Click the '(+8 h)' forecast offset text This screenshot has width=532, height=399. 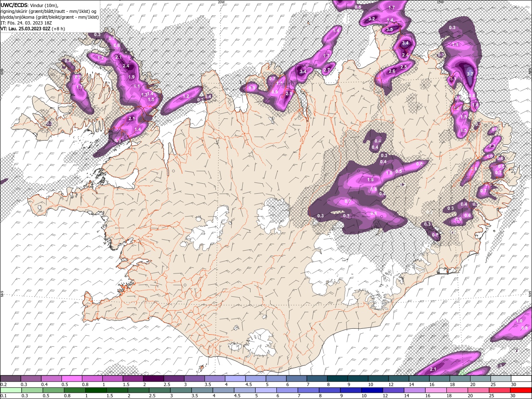(59, 29)
